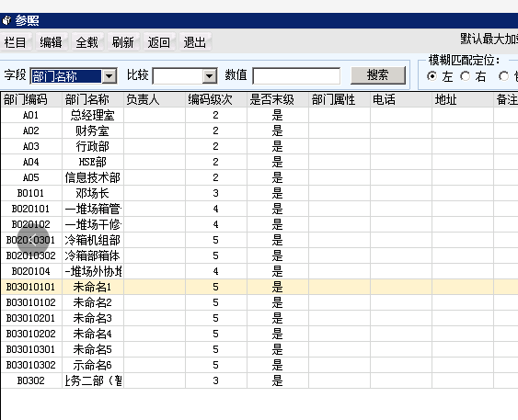
Task: Click the 数值 input field
Action: pyautogui.click(x=296, y=76)
